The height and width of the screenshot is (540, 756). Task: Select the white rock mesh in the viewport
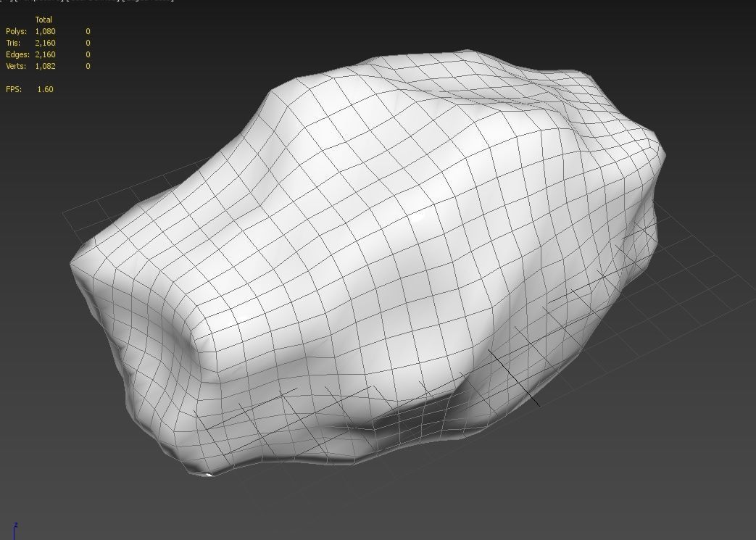(x=369, y=263)
